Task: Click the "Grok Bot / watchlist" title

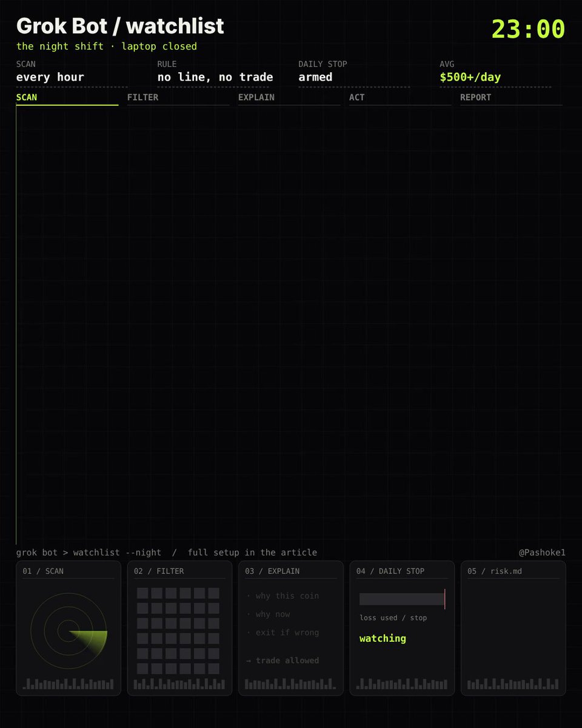Action: tap(120, 25)
